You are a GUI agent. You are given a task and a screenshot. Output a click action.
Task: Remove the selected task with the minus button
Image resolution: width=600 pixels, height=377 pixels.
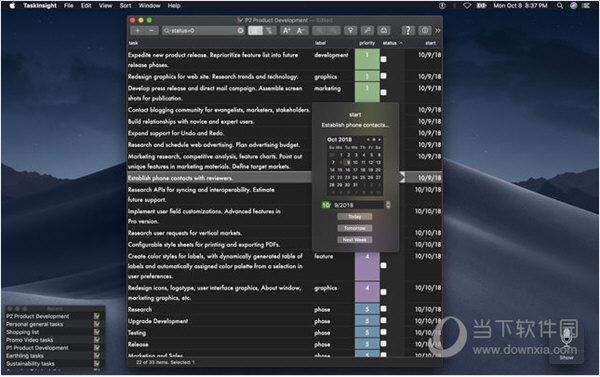[152, 31]
